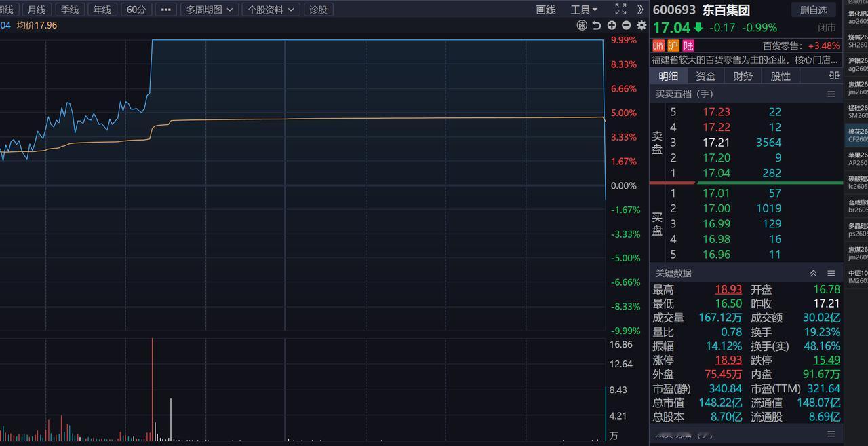Click the panel layout icon beside 股性 tab
This screenshot has width=868, height=446.
tap(833, 76)
